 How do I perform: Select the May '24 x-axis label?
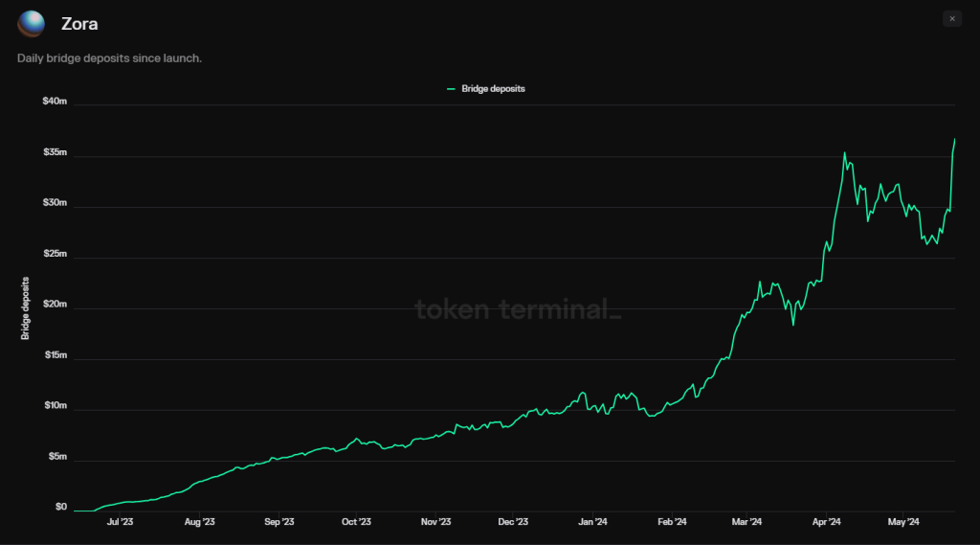(903, 522)
